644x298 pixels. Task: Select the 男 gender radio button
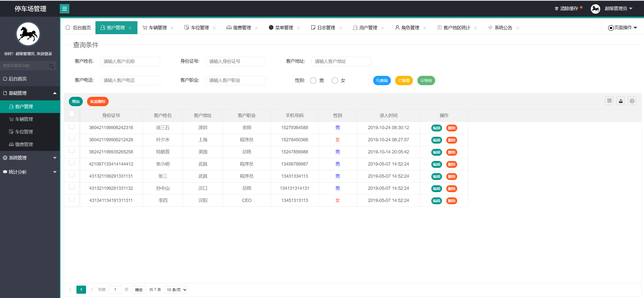point(313,81)
